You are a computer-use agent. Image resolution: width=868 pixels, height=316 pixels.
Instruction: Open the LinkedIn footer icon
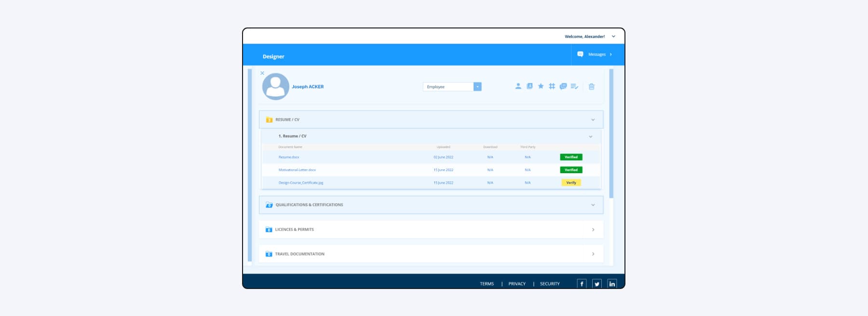(x=612, y=284)
